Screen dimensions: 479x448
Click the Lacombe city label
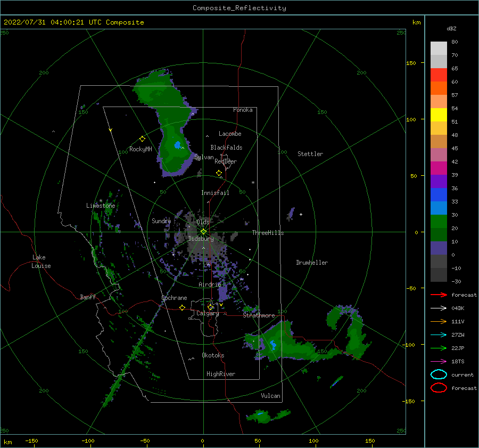pos(230,134)
